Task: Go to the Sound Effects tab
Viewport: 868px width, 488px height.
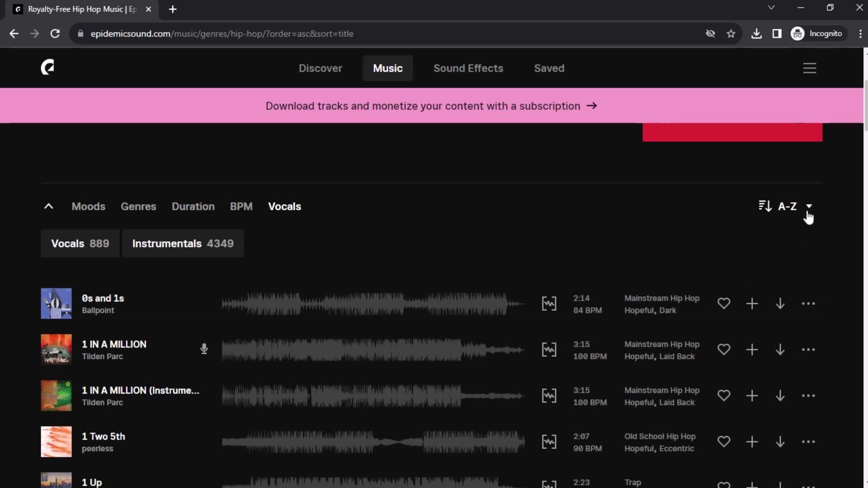Action: (468, 68)
